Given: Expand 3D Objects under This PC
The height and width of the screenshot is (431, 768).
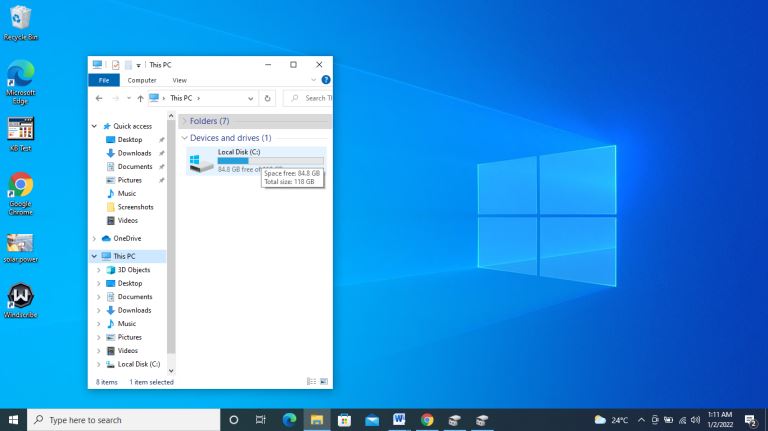Looking at the screenshot, I should point(98,270).
